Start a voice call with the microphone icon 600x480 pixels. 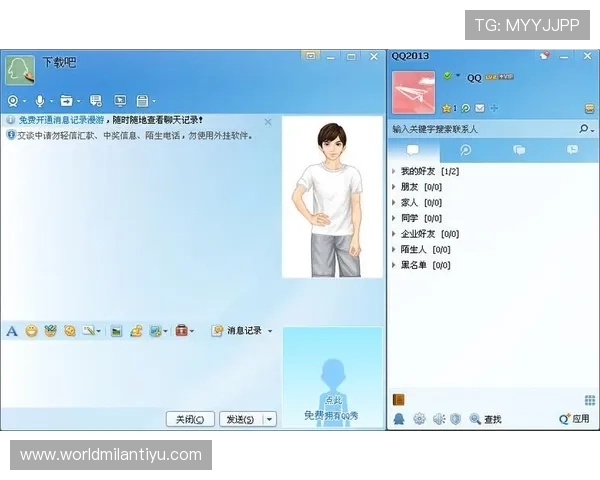point(40,101)
